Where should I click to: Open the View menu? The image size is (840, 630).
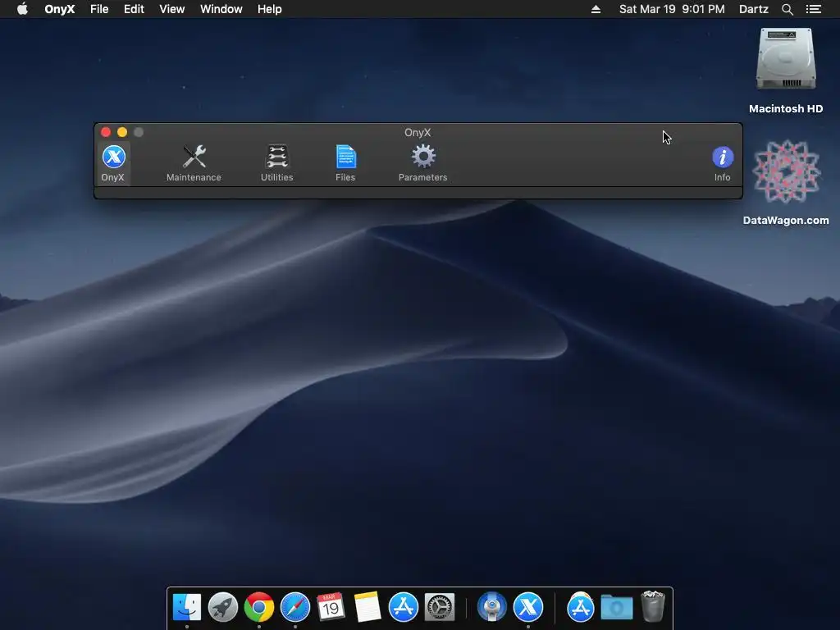click(172, 9)
